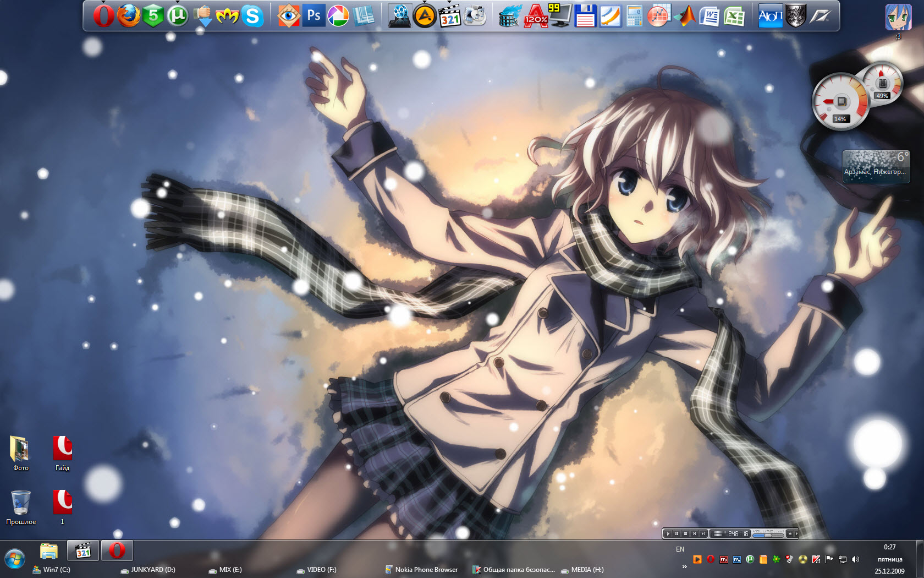
Task: Click the mini player eject button
Action: click(x=790, y=533)
